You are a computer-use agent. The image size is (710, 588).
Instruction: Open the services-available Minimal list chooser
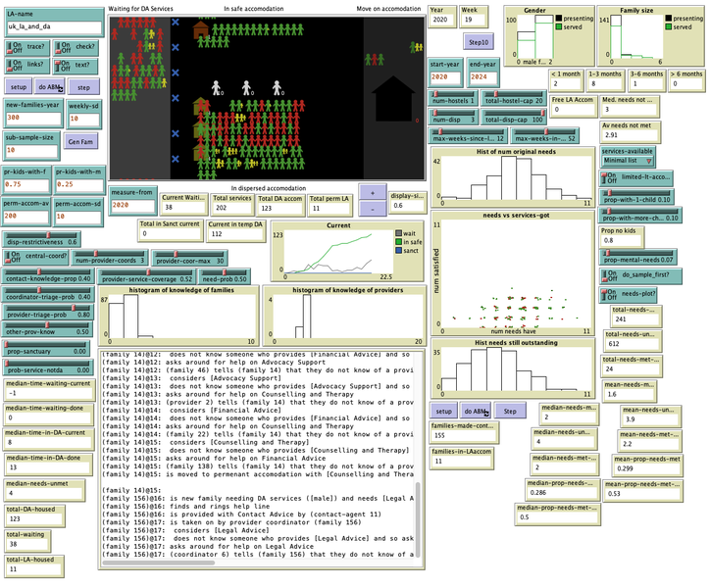point(628,161)
